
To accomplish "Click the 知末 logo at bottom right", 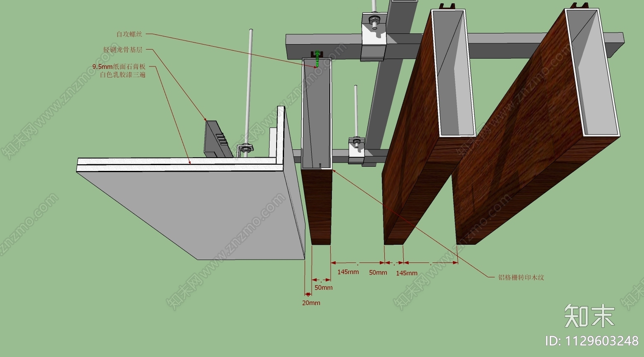I will pos(589,316).
